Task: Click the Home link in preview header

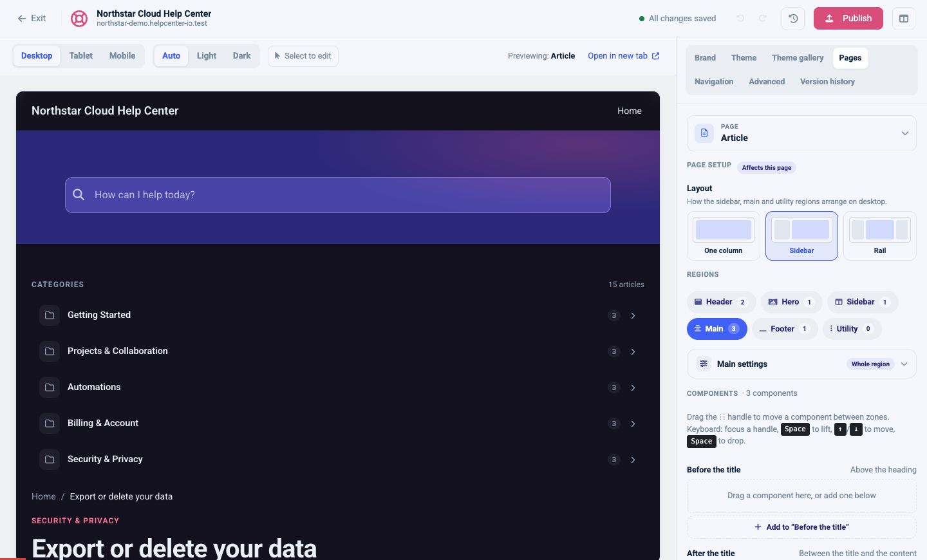Action: [630, 111]
